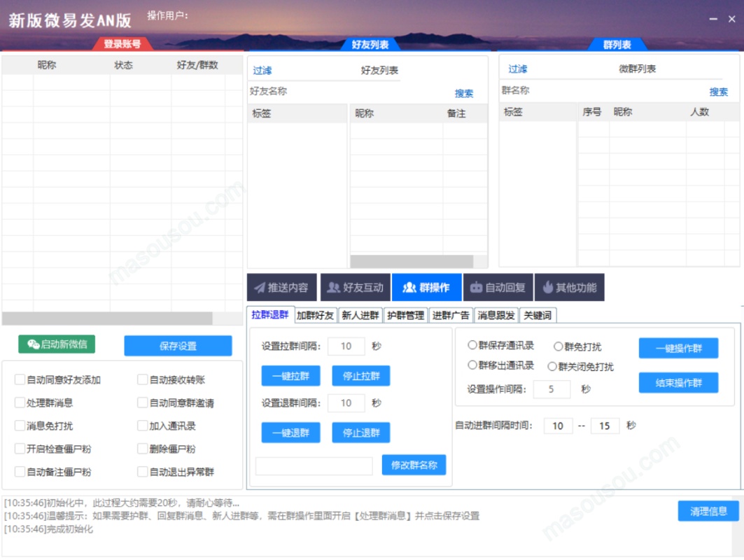Enable 自动同意好友添加 checkbox
This screenshot has height=560, width=744.
tap(20, 379)
